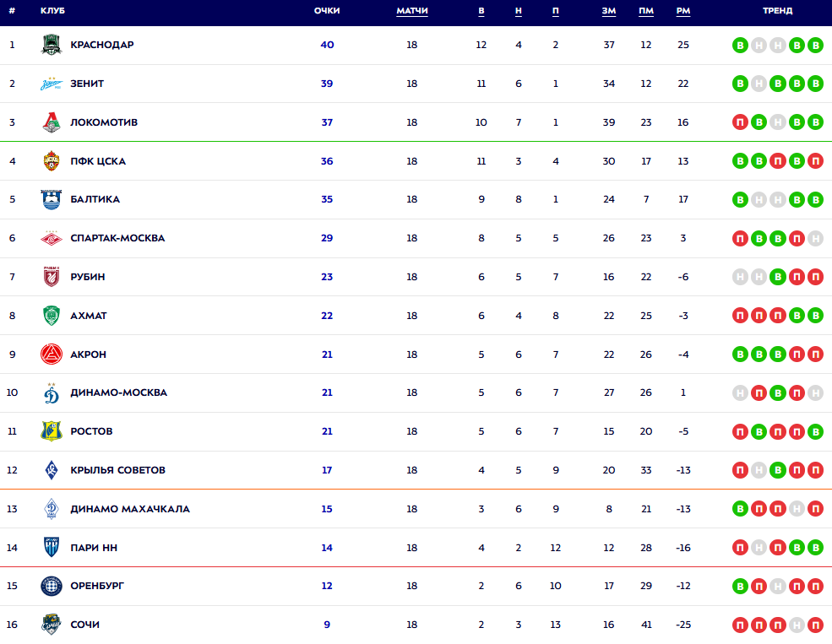
Task: Click the КРЫЛЬЯ СОВЕТОВ team name
Action: (117, 470)
